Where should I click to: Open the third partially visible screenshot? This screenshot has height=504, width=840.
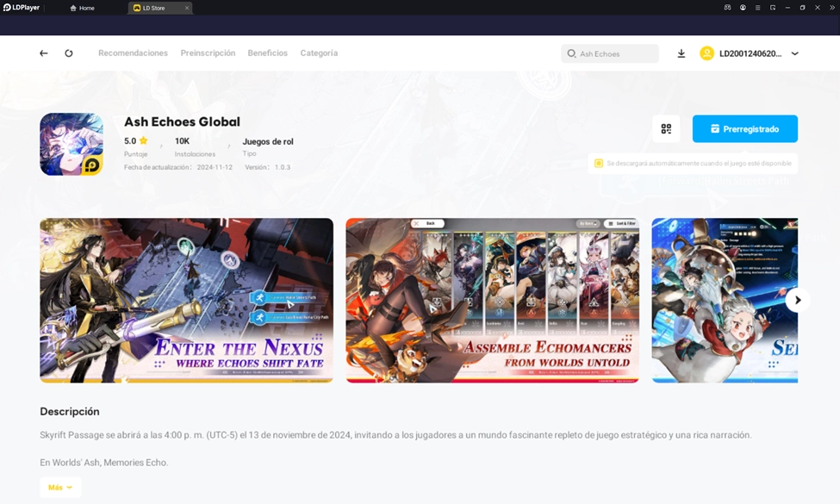point(725,301)
